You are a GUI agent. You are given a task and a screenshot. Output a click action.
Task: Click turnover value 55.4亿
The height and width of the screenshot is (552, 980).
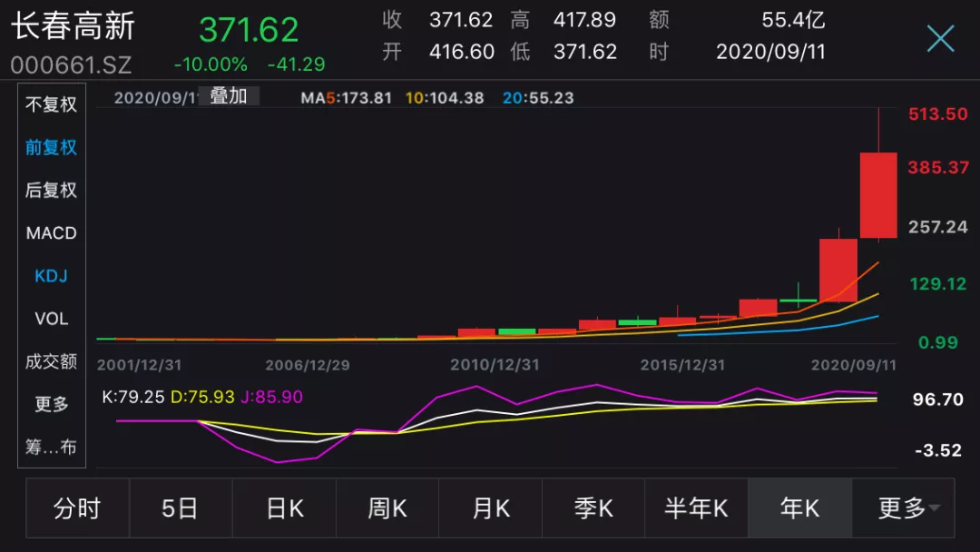click(793, 20)
